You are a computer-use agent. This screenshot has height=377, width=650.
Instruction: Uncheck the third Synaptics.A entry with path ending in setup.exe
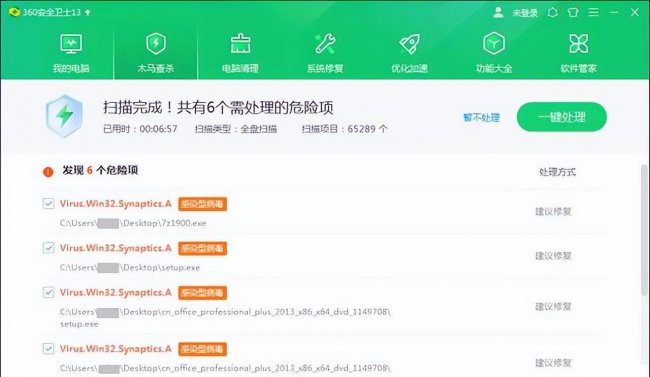click(49, 292)
